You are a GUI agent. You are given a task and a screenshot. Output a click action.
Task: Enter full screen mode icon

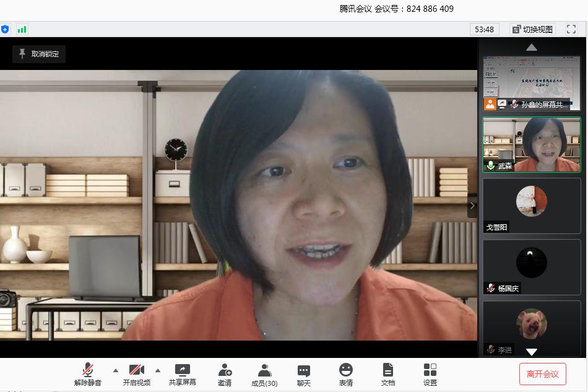[571, 29]
